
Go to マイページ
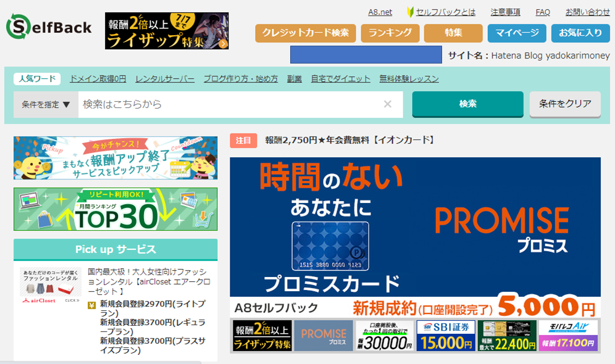coord(517,33)
